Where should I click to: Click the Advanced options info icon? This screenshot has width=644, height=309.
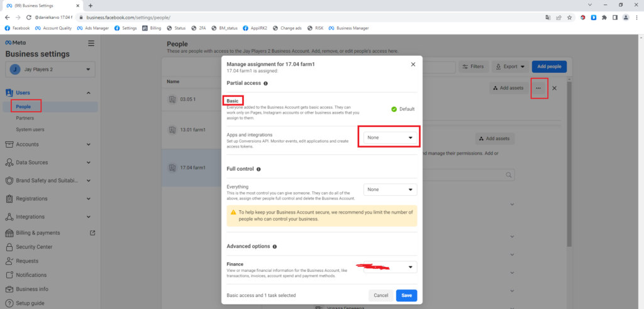pyautogui.click(x=275, y=247)
